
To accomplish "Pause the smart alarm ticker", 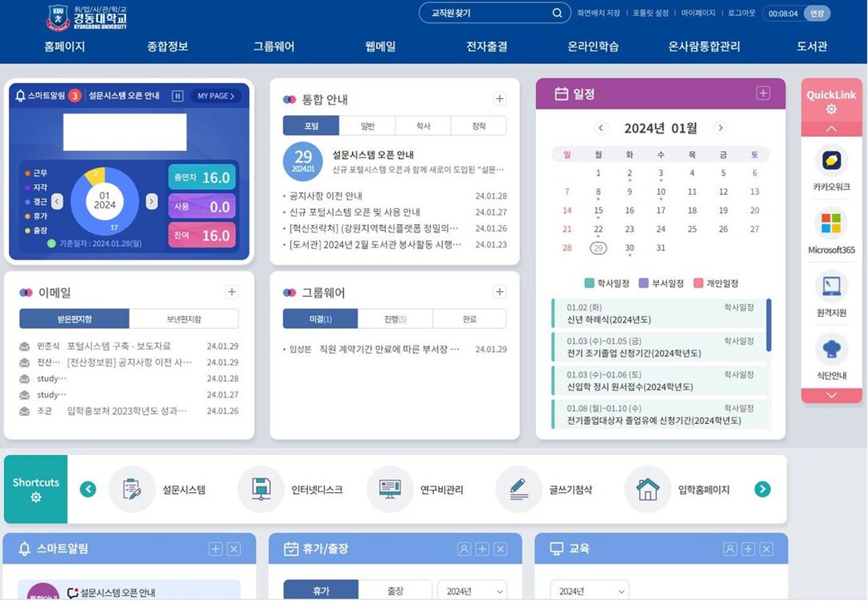I will click(x=178, y=96).
